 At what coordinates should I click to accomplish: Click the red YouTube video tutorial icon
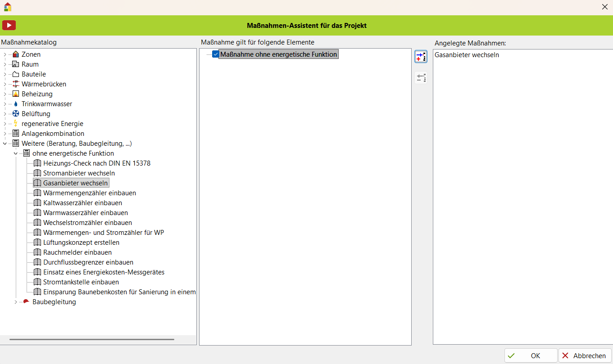(9, 25)
